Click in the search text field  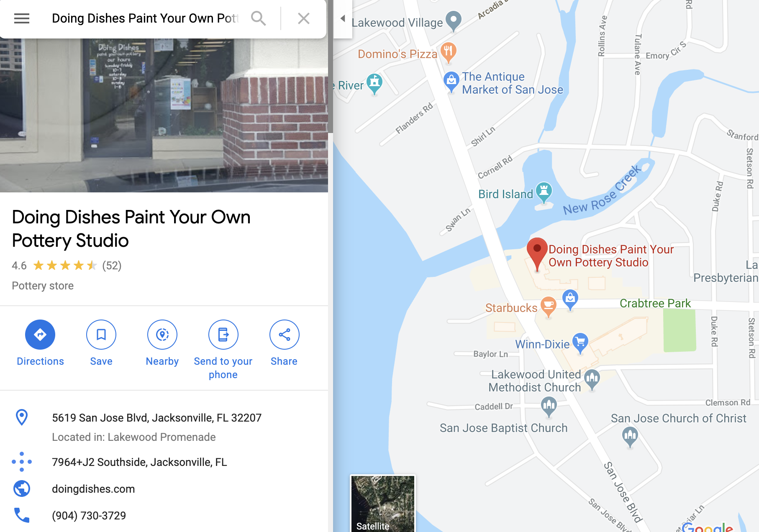(145, 18)
